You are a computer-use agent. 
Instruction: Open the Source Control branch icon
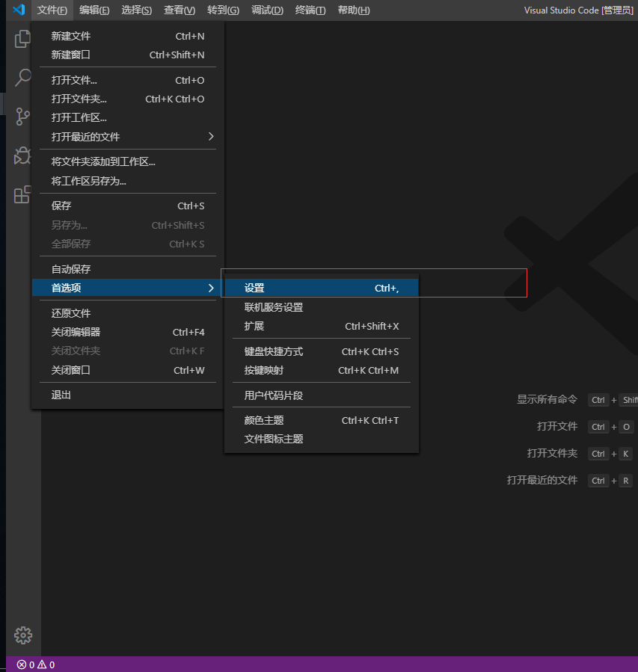(x=22, y=116)
